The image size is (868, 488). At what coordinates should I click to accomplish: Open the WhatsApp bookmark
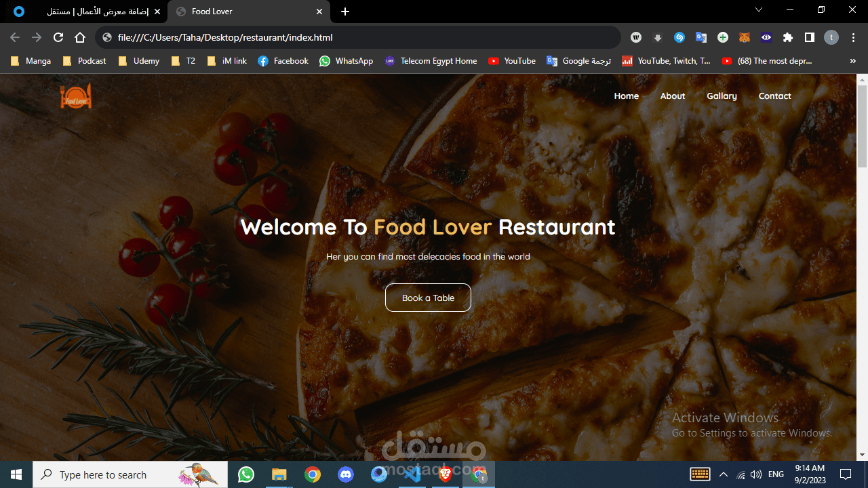pos(346,61)
